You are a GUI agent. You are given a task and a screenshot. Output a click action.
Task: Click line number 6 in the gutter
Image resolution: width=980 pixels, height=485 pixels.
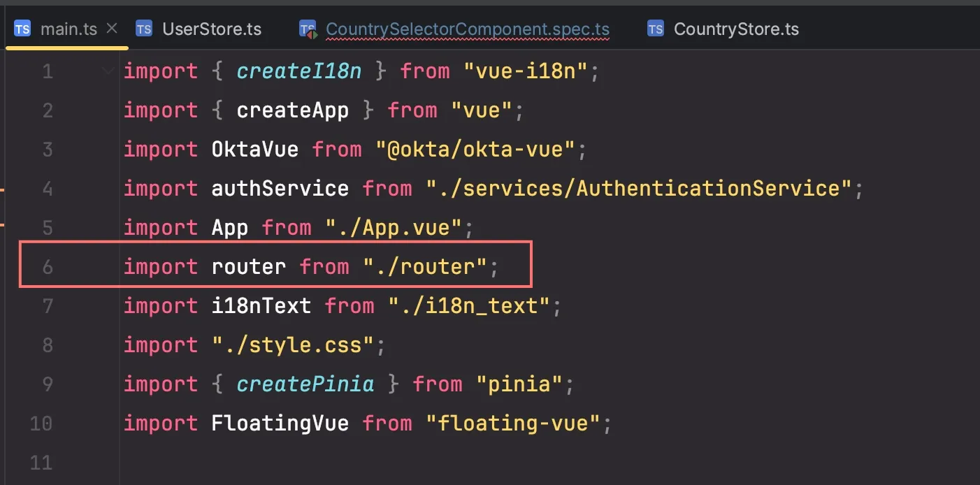pyautogui.click(x=48, y=267)
